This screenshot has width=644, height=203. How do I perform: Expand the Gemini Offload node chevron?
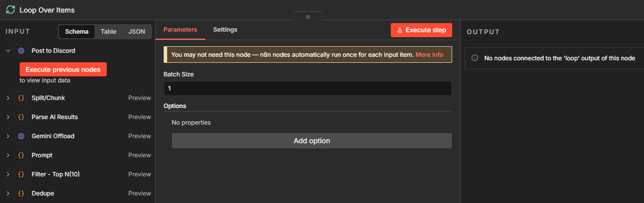click(x=8, y=136)
